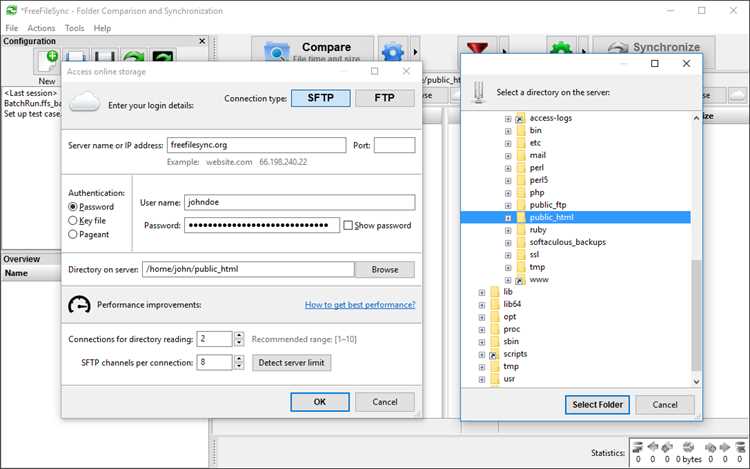Open comparison settings blue gear icon

tap(393, 51)
